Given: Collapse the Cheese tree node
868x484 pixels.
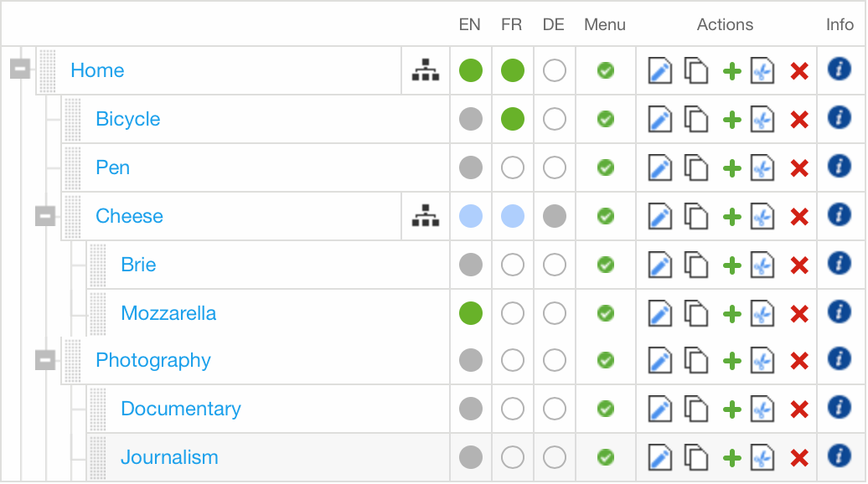Looking at the screenshot, I should point(45,216).
